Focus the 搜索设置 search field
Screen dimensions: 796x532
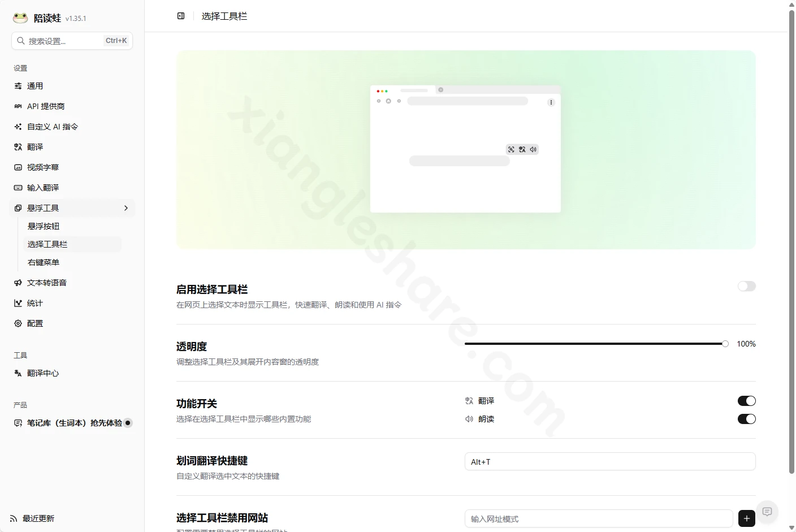(72, 41)
